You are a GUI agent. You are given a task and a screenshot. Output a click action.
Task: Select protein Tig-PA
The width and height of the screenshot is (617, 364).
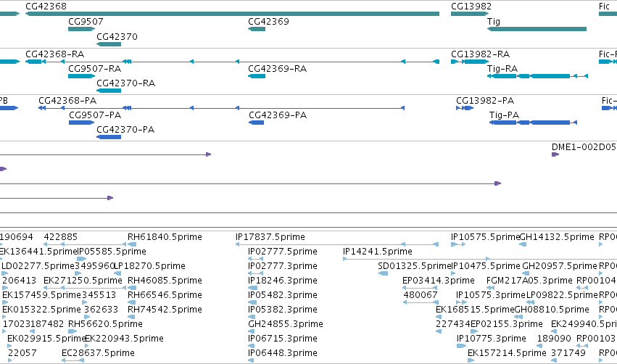click(533, 123)
